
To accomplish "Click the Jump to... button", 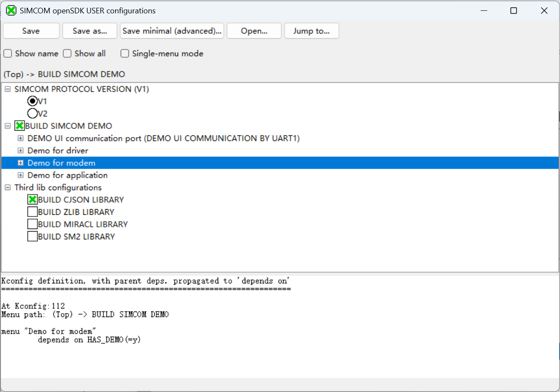I will (x=312, y=31).
